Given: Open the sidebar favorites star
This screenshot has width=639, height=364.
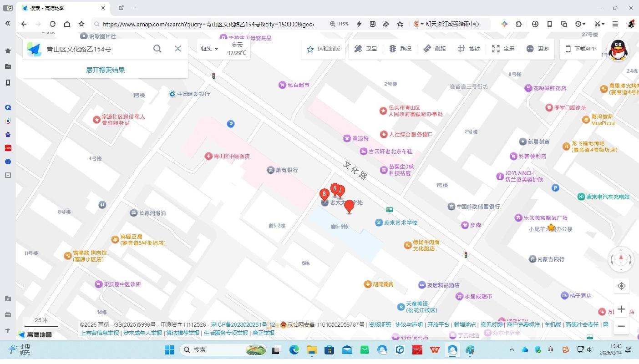Looking at the screenshot, I should [8, 51].
